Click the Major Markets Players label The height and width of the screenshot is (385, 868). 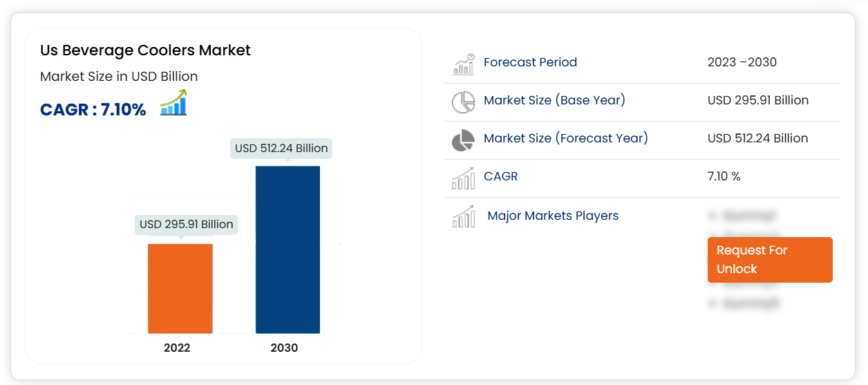pos(553,216)
